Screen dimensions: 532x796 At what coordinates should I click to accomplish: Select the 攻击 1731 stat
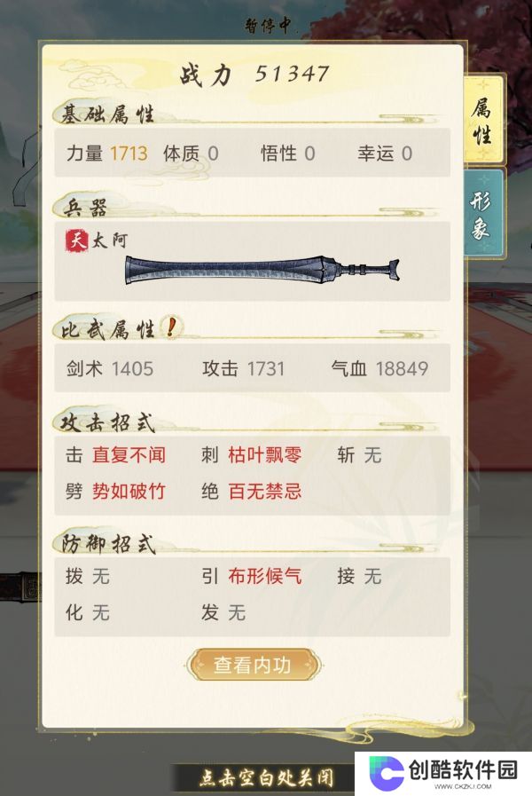244,368
